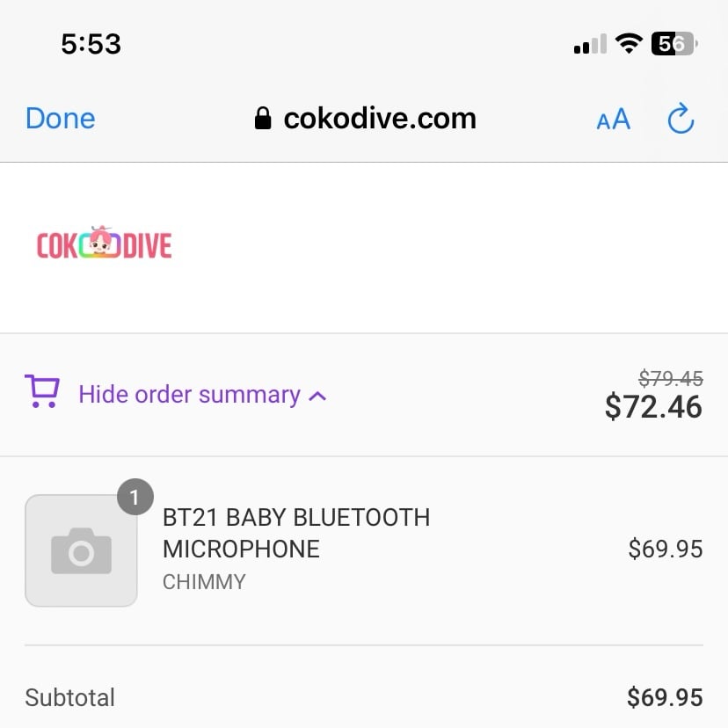
Task: Tap the Wi-Fi status icon
Action: point(629,44)
